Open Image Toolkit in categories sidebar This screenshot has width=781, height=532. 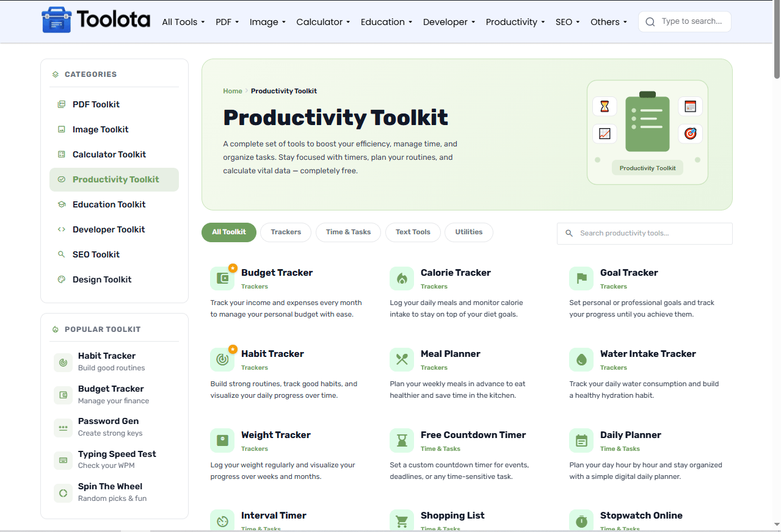(114, 129)
